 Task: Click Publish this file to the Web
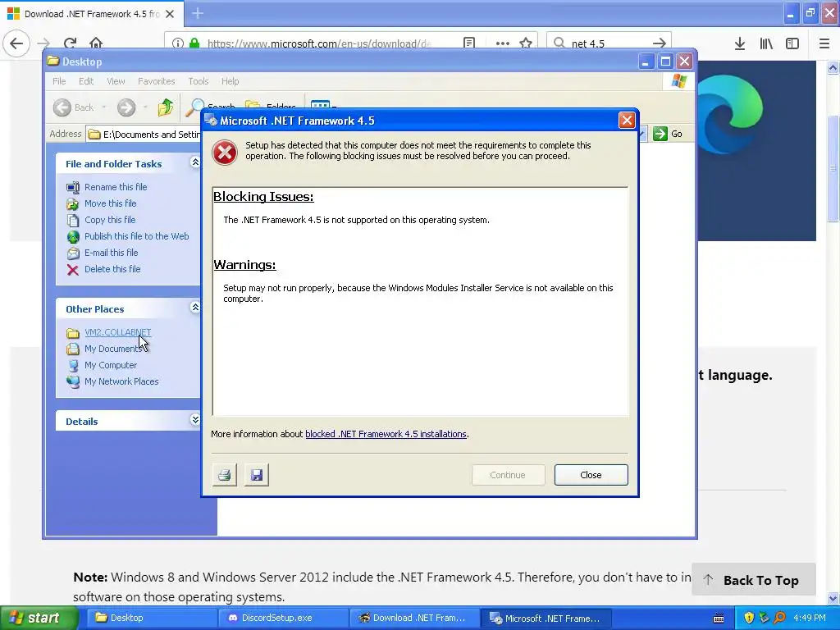coord(137,236)
